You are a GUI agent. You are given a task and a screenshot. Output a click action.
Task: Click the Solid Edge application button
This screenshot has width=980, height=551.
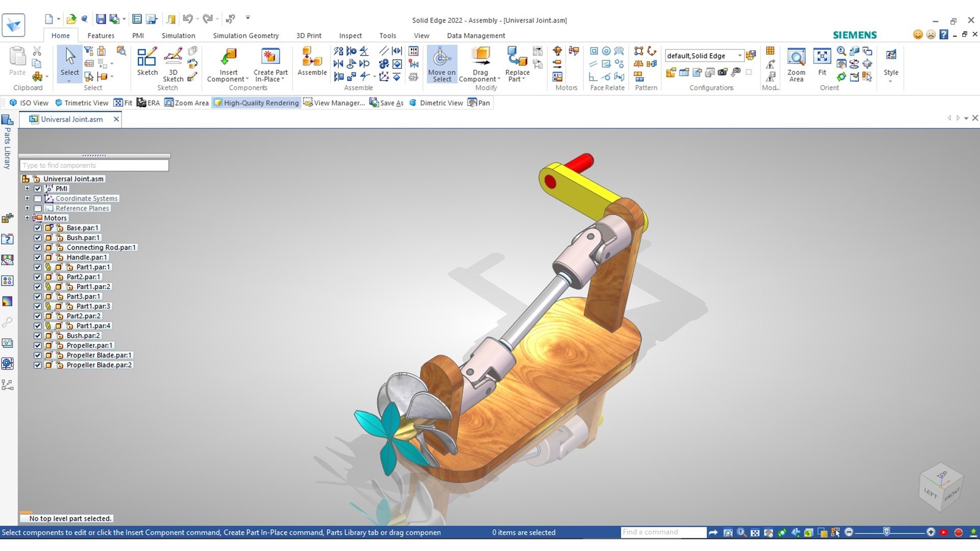(x=13, y=25)
